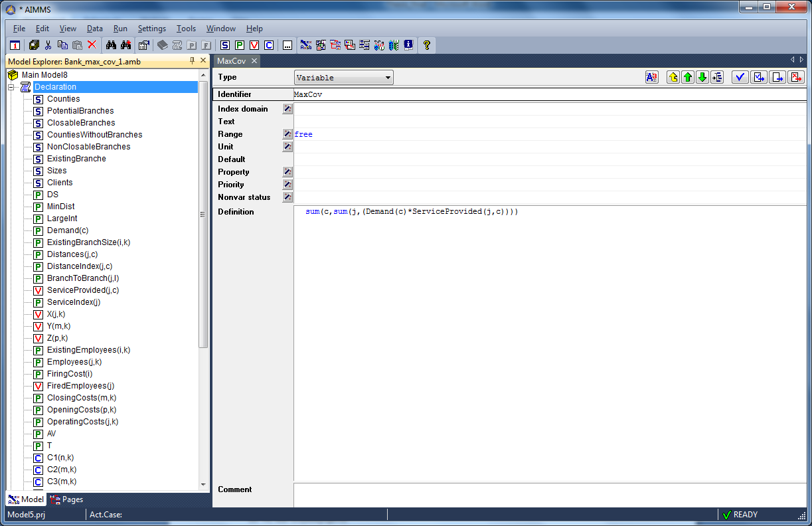Open the Menu Builder toolbar icon

[x=365, y=45]
